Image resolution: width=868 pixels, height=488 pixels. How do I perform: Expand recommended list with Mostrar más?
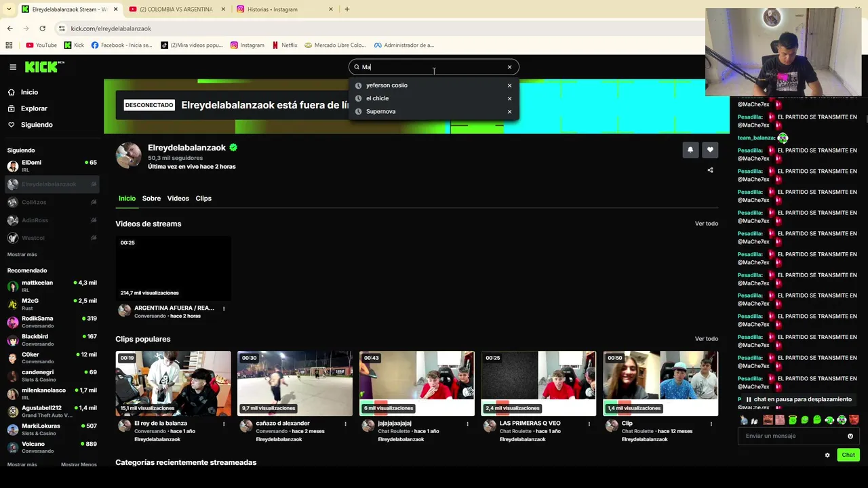point(22,465)
